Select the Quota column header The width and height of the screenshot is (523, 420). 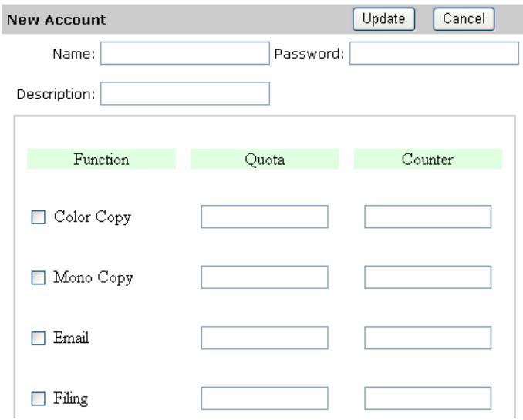click(265, 159)
